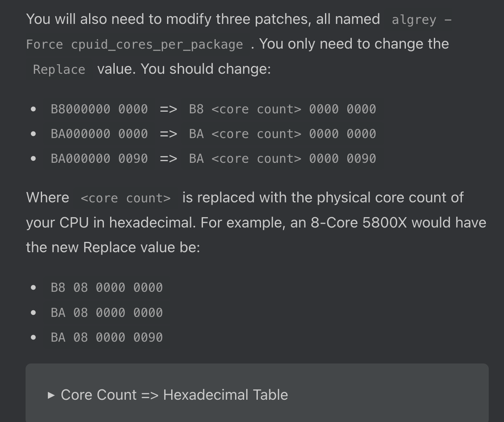Click the 'BA000000 0090' code value
504x422 pixels.
(x=99, y=159)
